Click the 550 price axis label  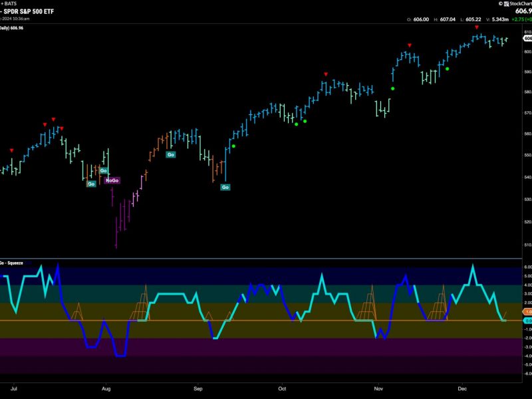click(528, 155)
